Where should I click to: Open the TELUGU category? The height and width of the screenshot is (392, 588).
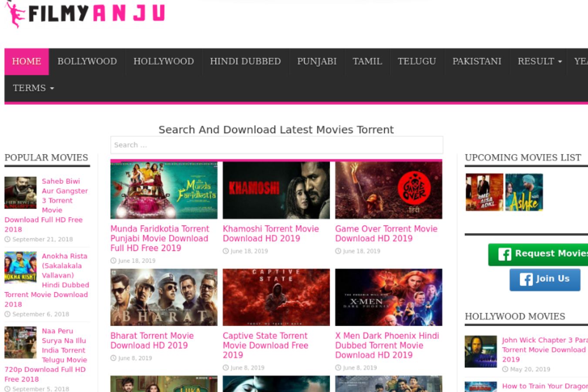417,61
